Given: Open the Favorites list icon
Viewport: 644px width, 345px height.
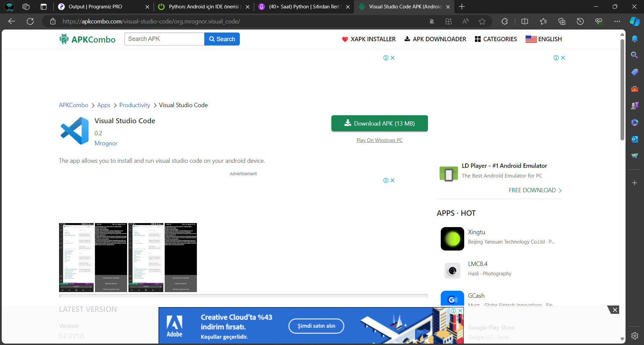Looking at the screenshot, I should 543,21.
